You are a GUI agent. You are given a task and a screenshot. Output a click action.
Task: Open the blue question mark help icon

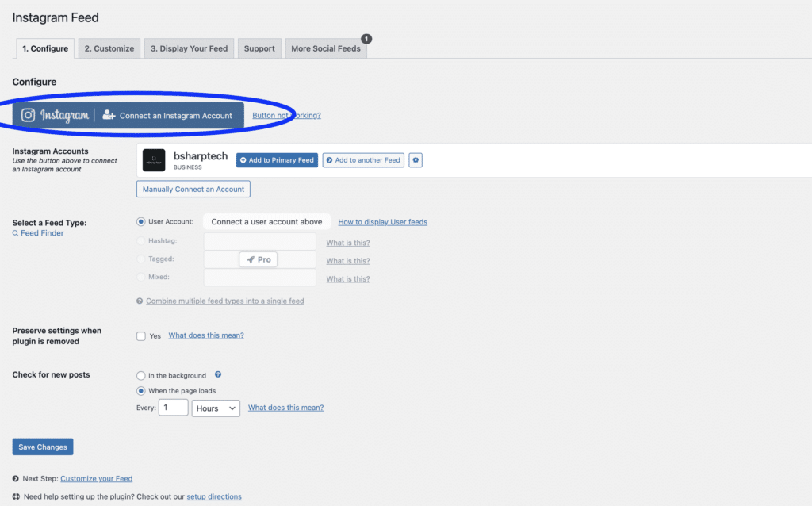pyautogui.click(x=218, y=374)
